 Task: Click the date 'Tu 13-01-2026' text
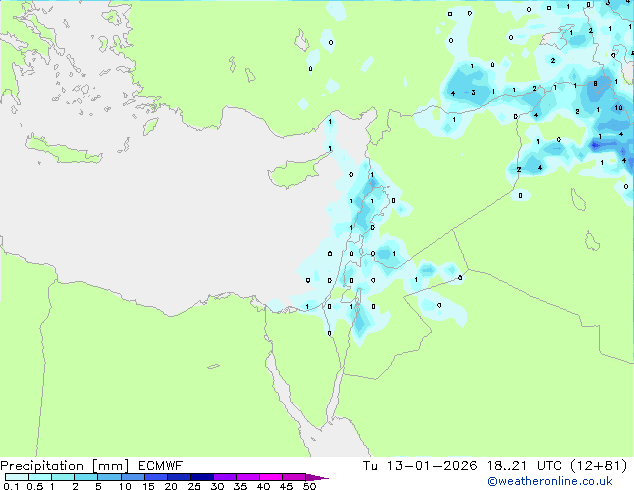pos(420,466)
